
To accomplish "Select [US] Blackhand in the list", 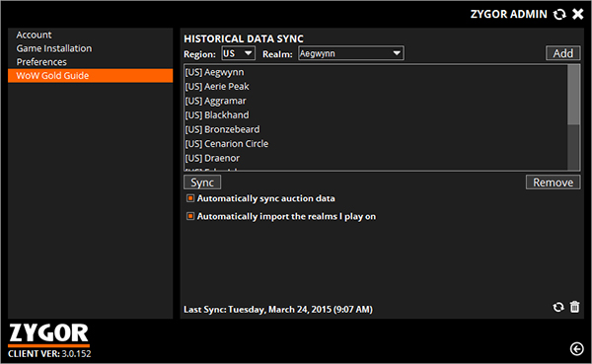I will (376, 115).
